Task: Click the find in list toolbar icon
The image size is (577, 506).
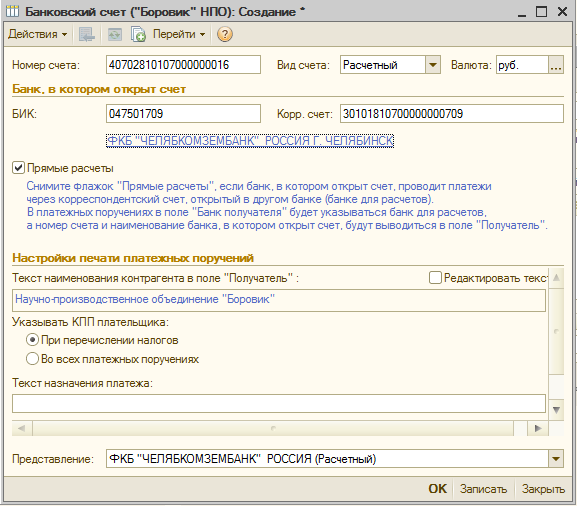Action: pyautogui.click(x=86, y=34)
